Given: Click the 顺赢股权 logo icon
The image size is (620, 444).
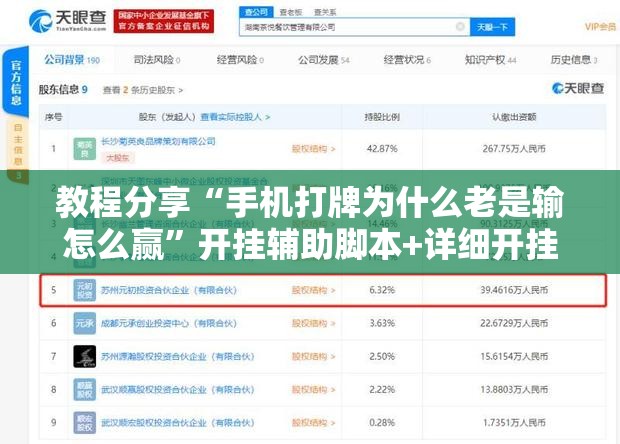Looking at the screenshot, I should tap(85, 390).
